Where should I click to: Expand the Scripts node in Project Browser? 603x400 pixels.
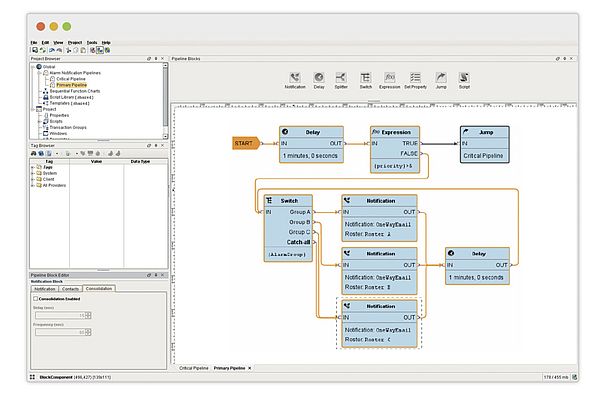click(x=40, y=121)
